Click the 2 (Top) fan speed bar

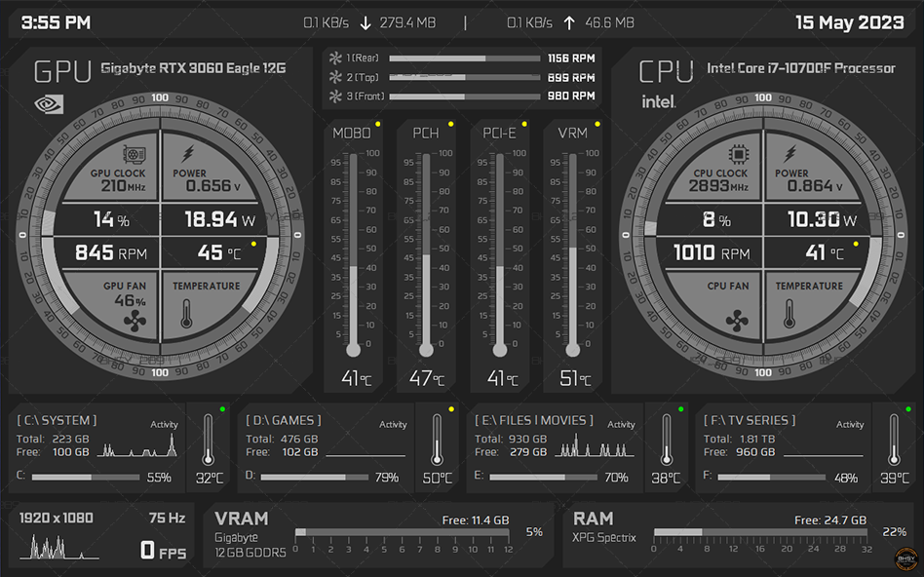[464, 77]
